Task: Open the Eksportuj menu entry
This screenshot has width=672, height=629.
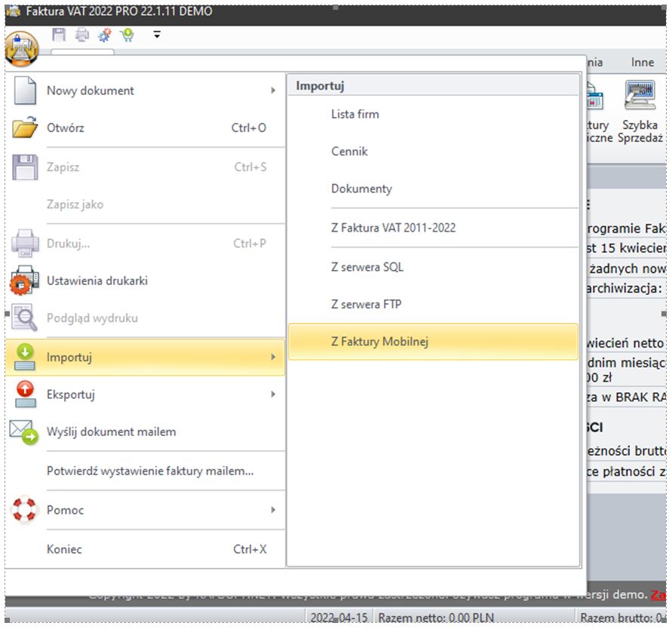Action: pos(146,394)
